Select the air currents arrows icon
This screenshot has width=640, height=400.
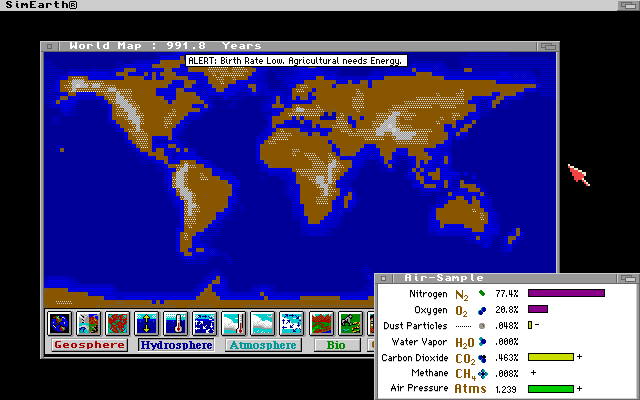291,323
